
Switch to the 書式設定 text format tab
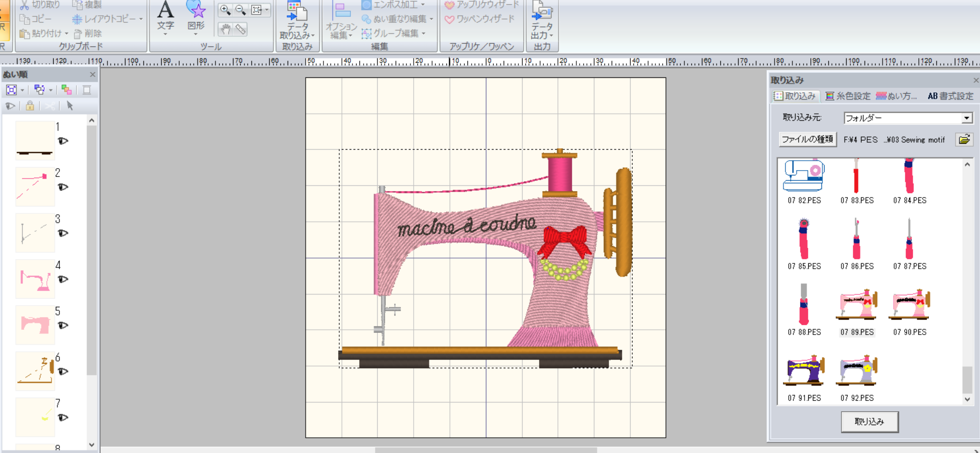(950, 96)
